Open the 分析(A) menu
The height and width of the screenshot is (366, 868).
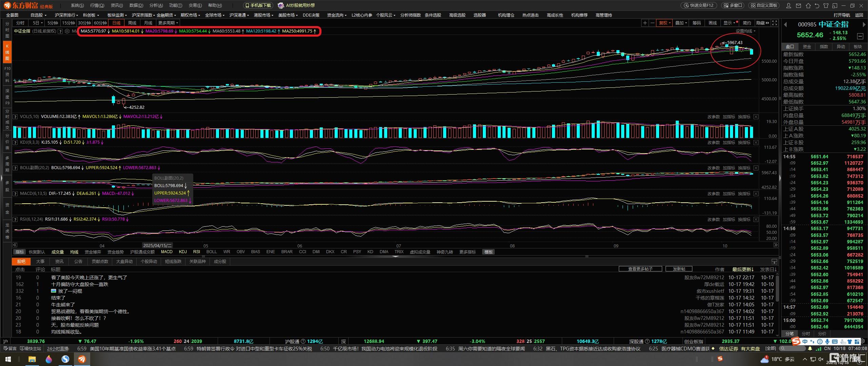pyautogui.click(x=156, y=5)
